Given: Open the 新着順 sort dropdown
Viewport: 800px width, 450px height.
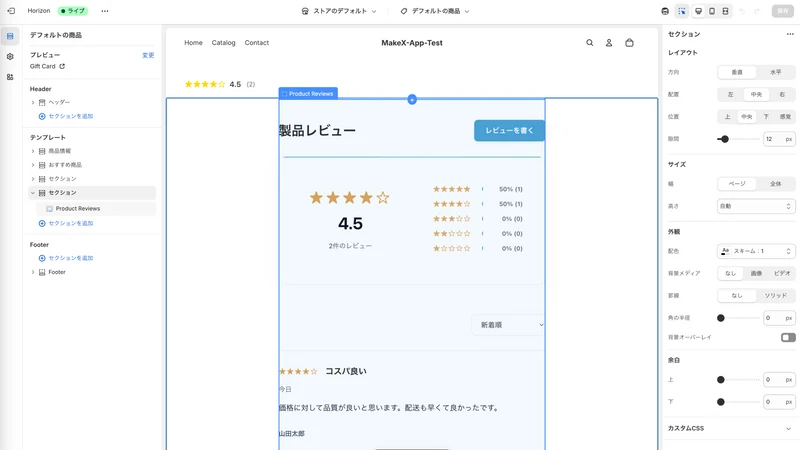Looking at the screenshot, I should [508, 324].
